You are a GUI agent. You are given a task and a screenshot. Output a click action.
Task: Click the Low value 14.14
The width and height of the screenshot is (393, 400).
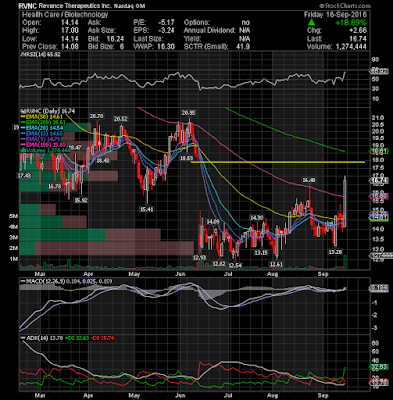70,39
